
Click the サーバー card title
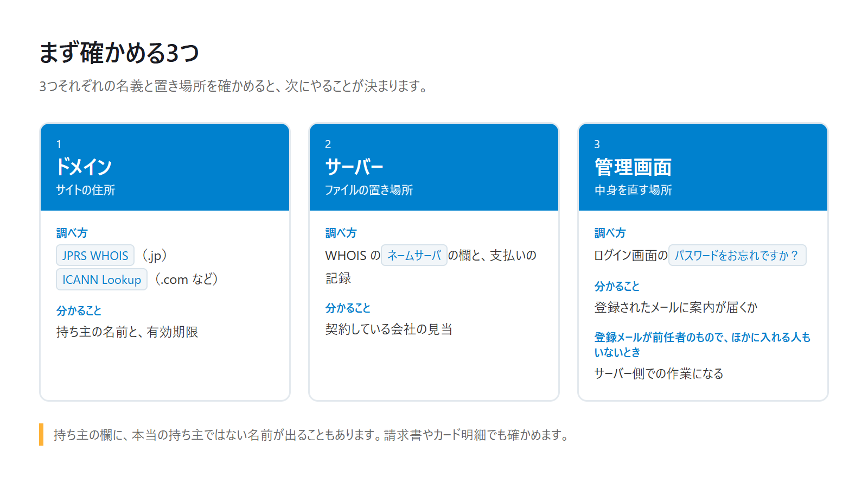[354, 167]
